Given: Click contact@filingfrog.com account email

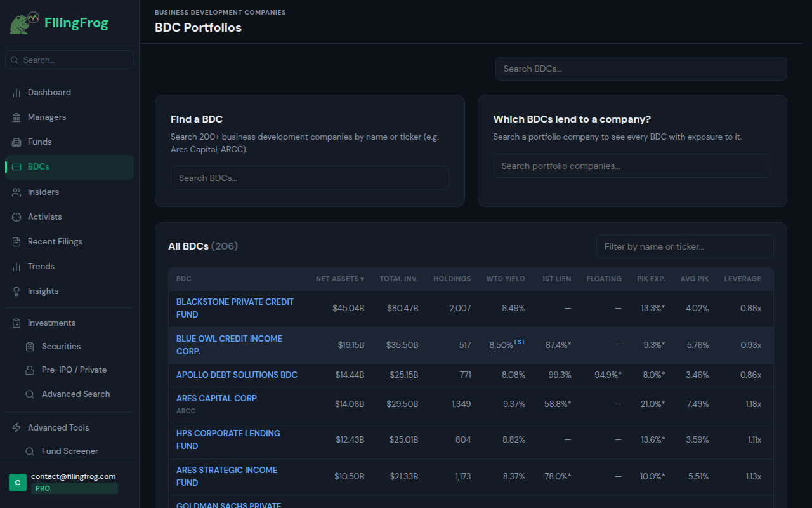Looking at the screenshot, I should 74,476.
